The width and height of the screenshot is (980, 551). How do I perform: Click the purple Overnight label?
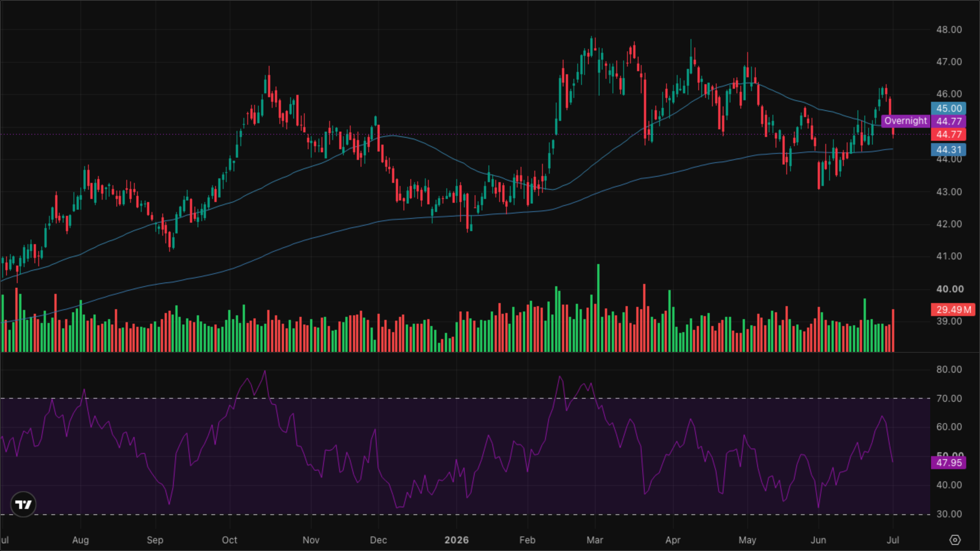tap(905, 121)
